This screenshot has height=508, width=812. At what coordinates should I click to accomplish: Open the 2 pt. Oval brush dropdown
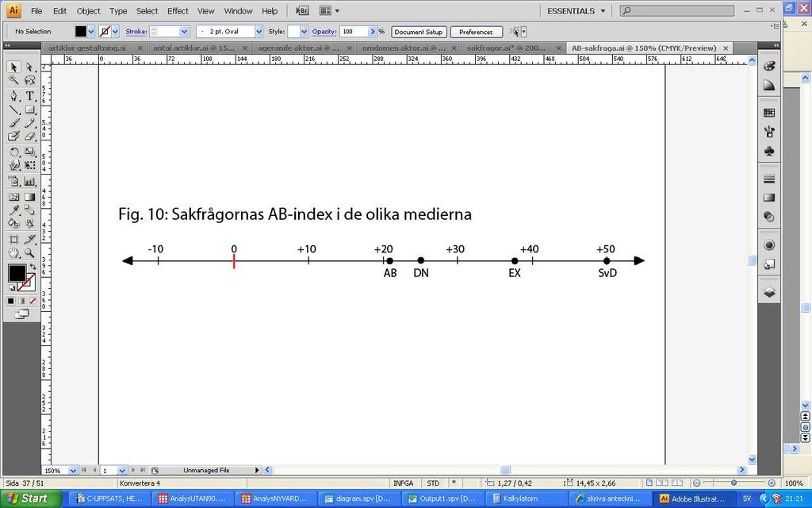pyautogui.click(x=259, y=32)
